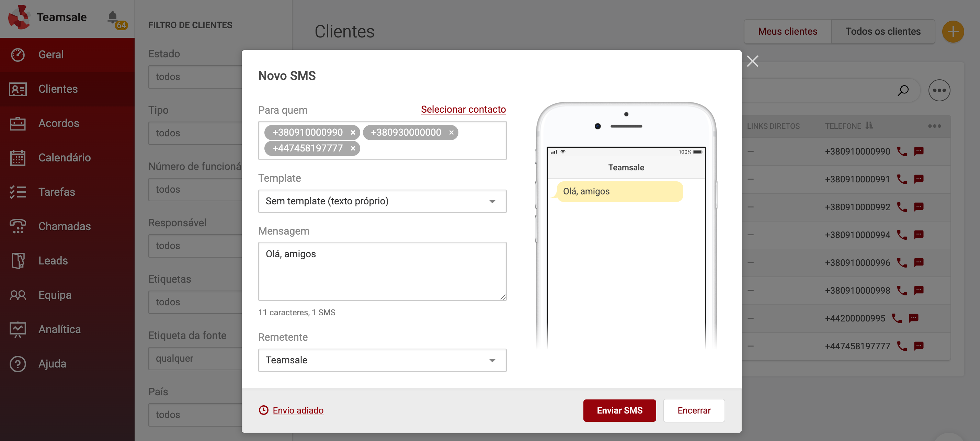Open Geral section in the sidebar
This screenshot has height=441, width=980.
(x=52, y=54)
